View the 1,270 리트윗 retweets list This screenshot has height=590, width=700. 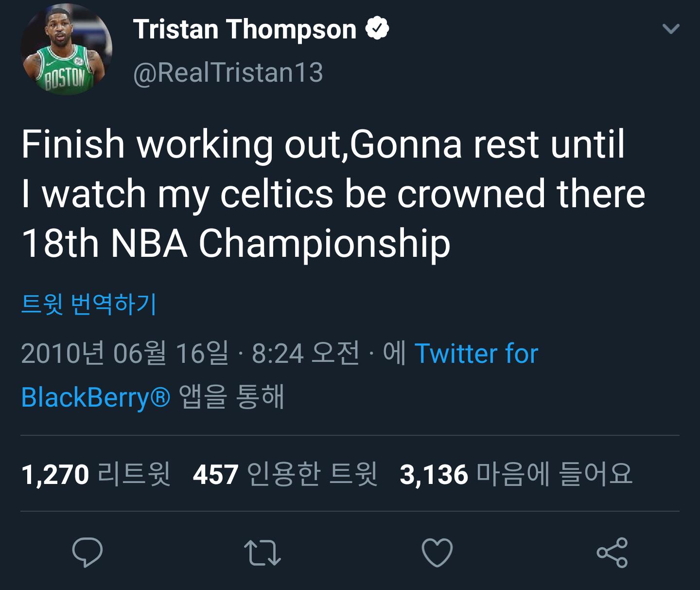click(x=96, y=474)
